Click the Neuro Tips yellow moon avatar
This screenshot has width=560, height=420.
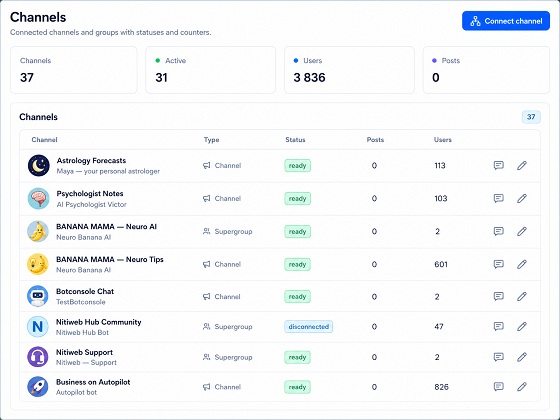[x=38, y=264]
